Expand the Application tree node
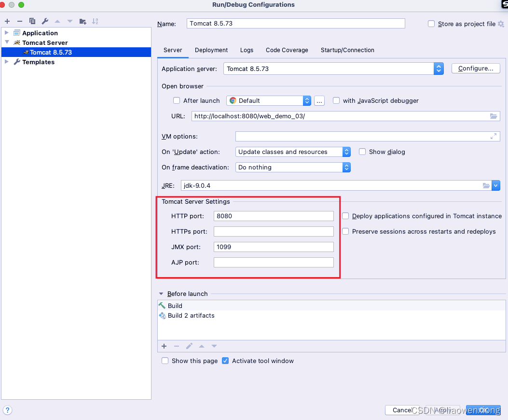 click(x=6, y=33)
